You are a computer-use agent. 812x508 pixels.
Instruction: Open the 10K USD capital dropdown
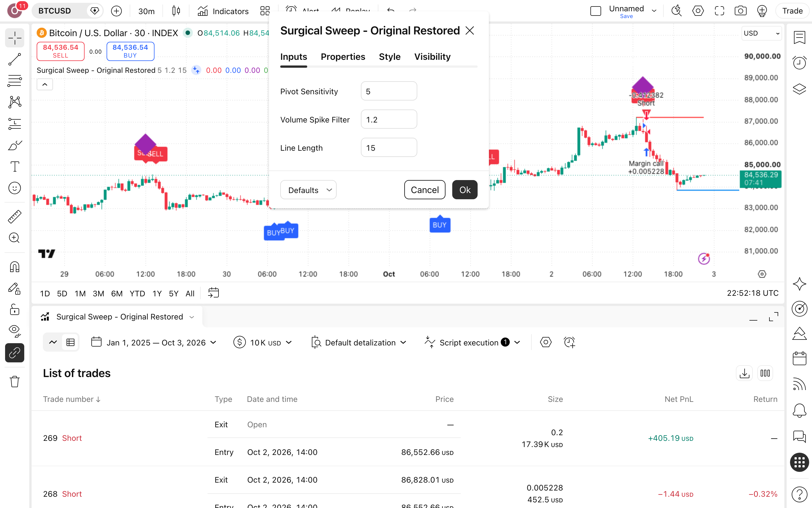click(x=263, y=342)
